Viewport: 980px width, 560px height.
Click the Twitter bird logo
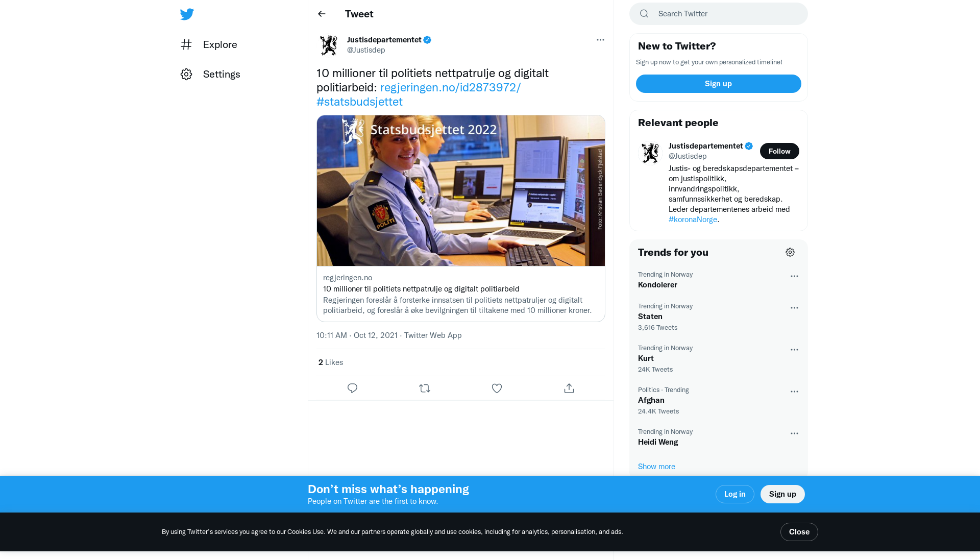tap(187, 14)
